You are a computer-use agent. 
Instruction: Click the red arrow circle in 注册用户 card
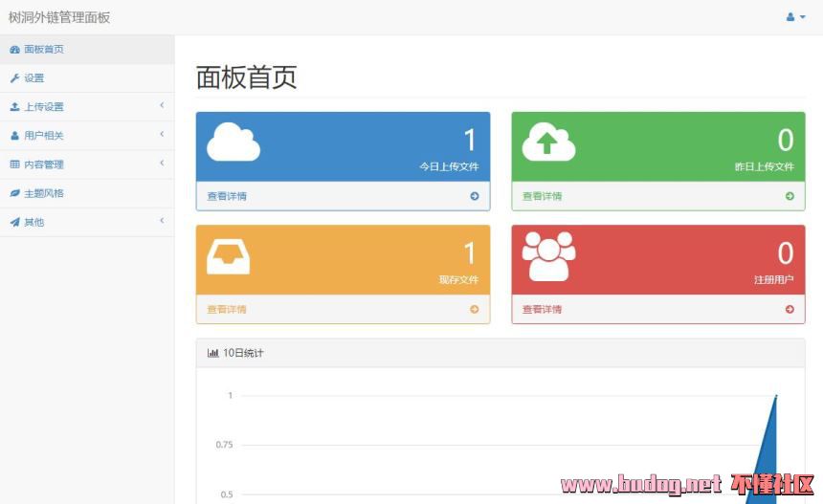coord(790,310)
